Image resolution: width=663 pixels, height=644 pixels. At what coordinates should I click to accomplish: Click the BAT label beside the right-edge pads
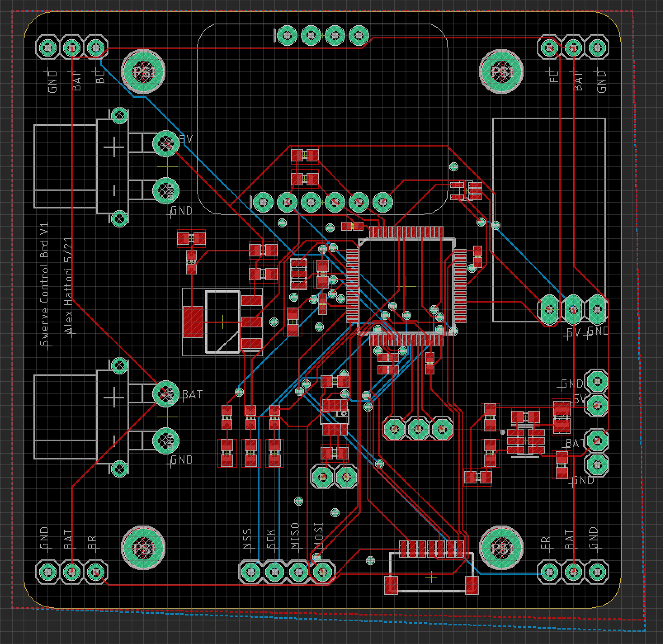575,443
